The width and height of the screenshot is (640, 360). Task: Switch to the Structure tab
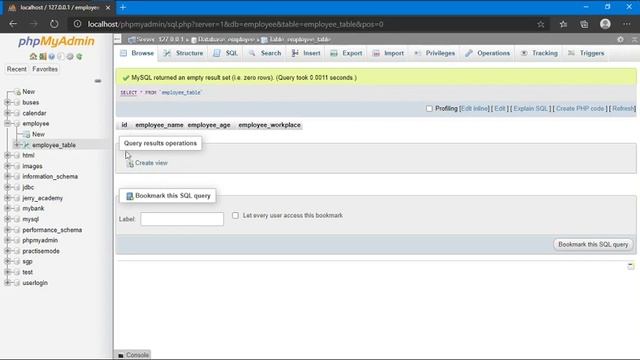183,53
